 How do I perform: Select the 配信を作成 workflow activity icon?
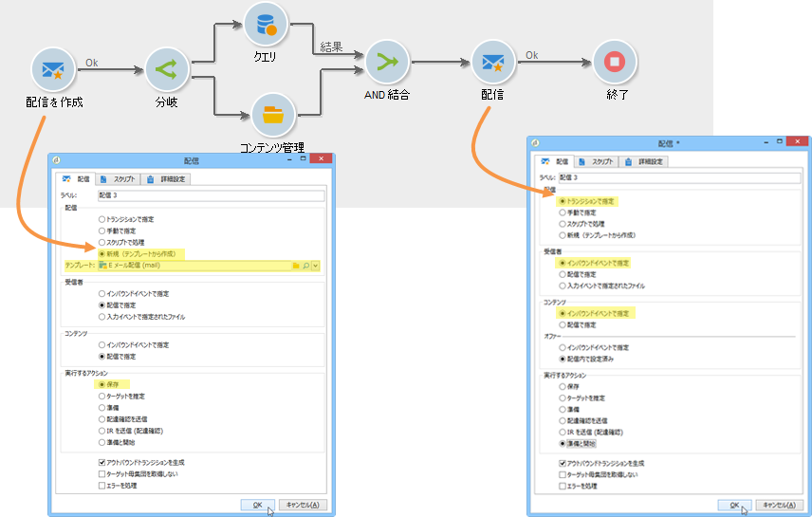point(53,70)
